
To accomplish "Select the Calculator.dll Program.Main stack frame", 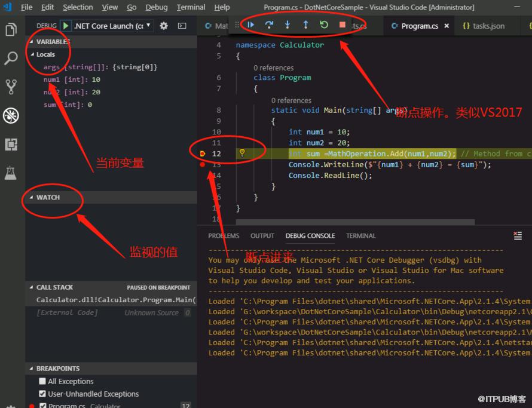I will (x=111, y=300).
